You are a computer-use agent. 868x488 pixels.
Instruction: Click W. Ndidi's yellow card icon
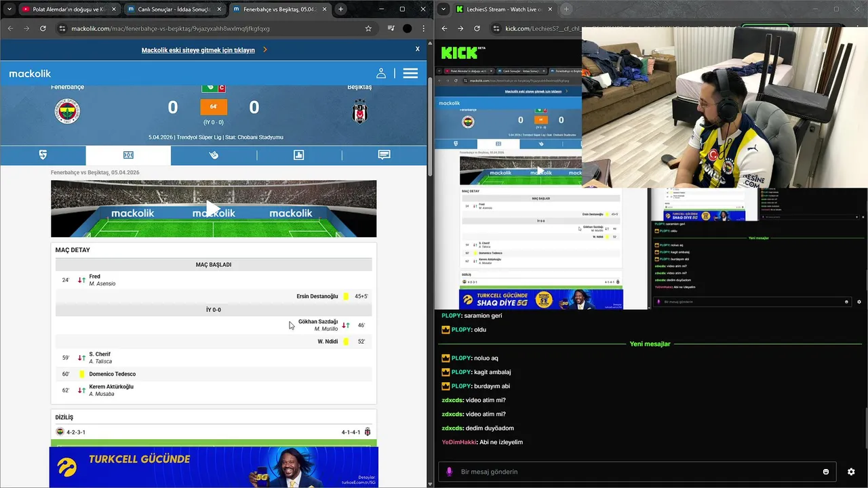click(346, 342)
